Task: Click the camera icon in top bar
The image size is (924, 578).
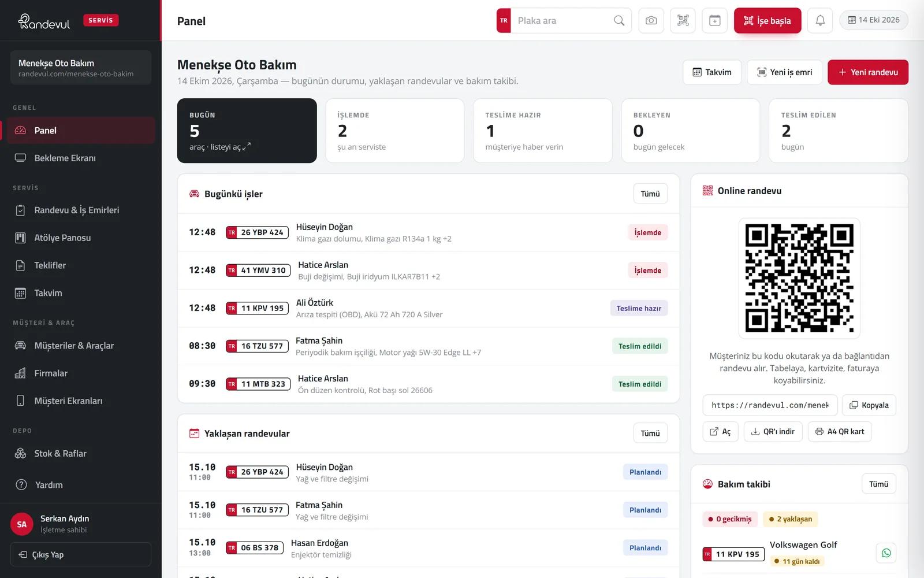Action: tap(651, 21)
